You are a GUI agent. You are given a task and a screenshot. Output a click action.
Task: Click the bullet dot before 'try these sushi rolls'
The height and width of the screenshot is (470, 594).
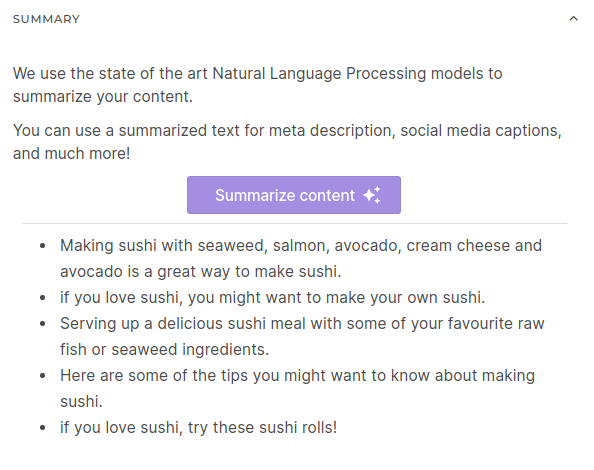[42, 428]
